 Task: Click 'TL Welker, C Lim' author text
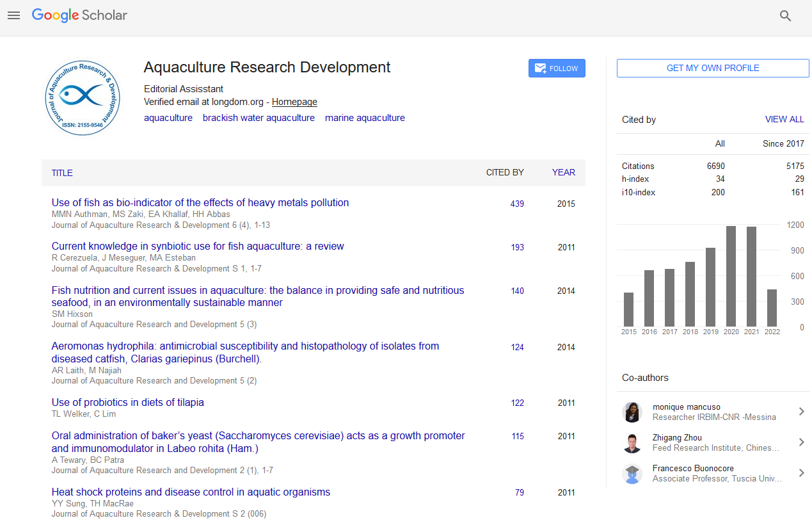pyautogui.click(x=84, y=414)
